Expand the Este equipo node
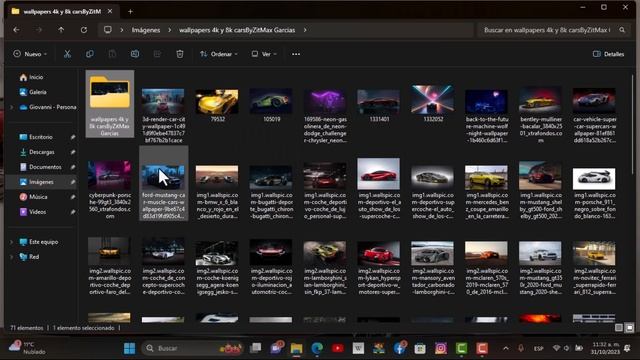The width and height of the screenshot is (640, 360). pyautogui.click(x=11, y=242)
